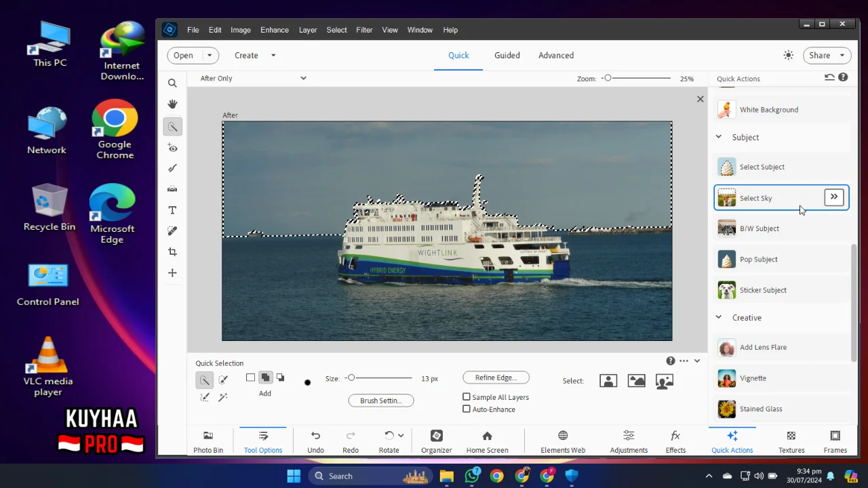Open Frames panel
The image size is (868, 488).
tap(835, 442)
